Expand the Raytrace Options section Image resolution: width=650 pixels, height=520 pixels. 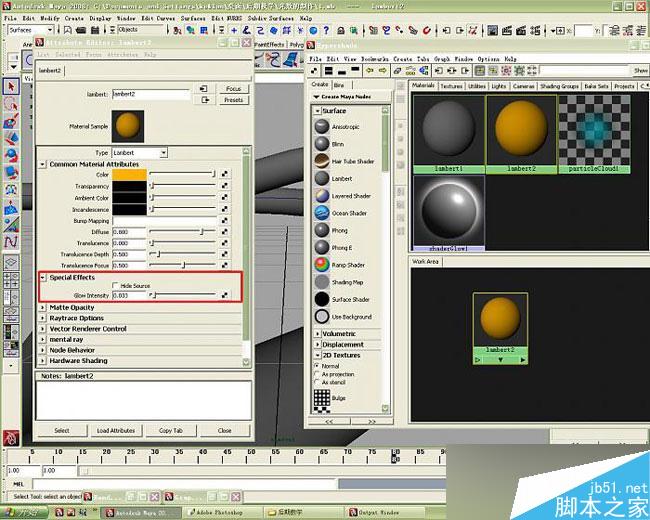(x=42, y=318)
